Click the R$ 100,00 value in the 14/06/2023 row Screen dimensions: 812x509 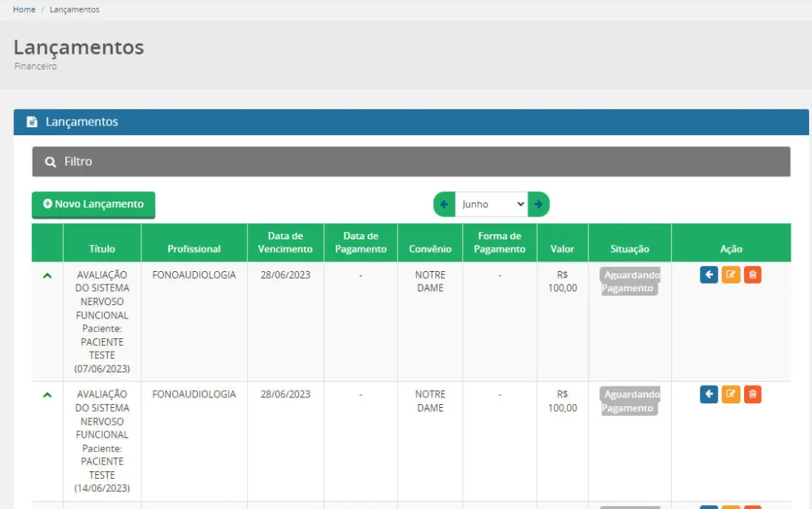point(562,401)
